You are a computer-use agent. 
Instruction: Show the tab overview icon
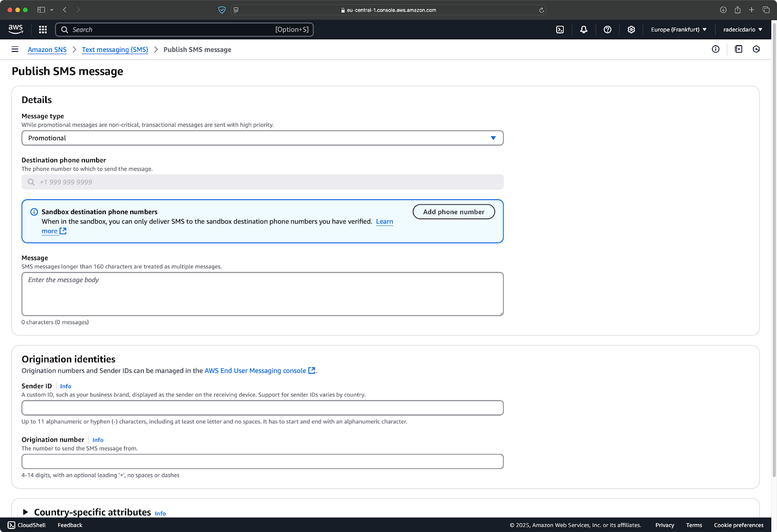(x=766, y=10)
